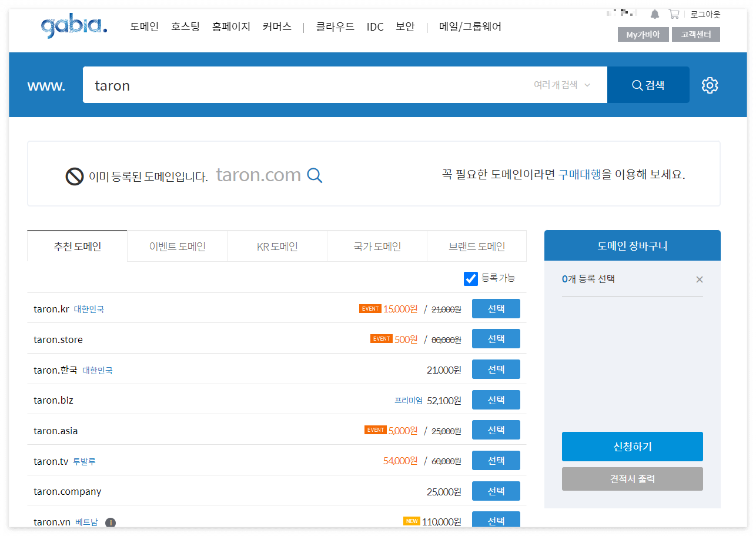Open the 도메인 menu
The height and width of the screenshot is (536, 756).
(x=145, y=26)
